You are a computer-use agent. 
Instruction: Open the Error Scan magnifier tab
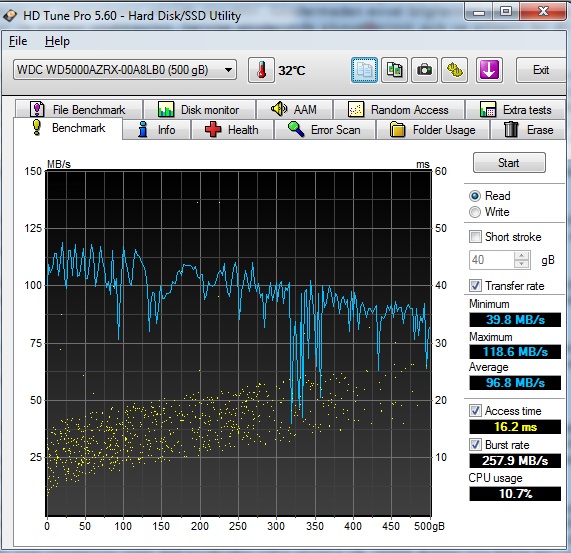click(325, 130)
